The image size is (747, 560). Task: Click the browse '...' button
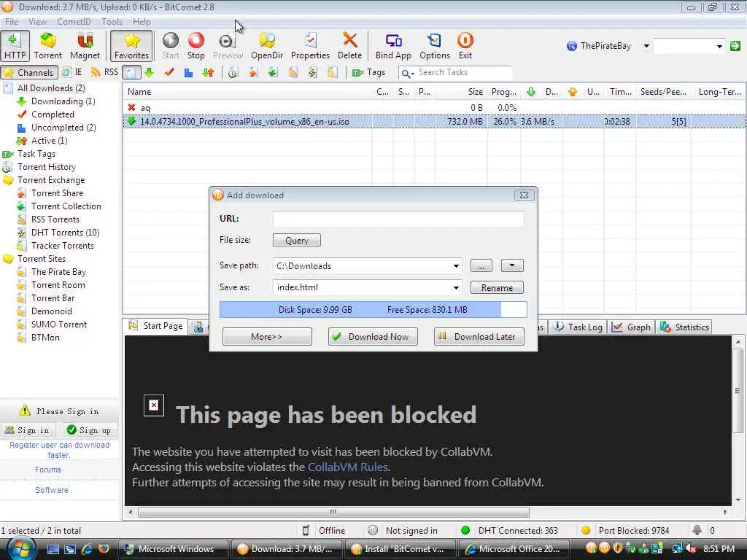click(x=481, y=265)
